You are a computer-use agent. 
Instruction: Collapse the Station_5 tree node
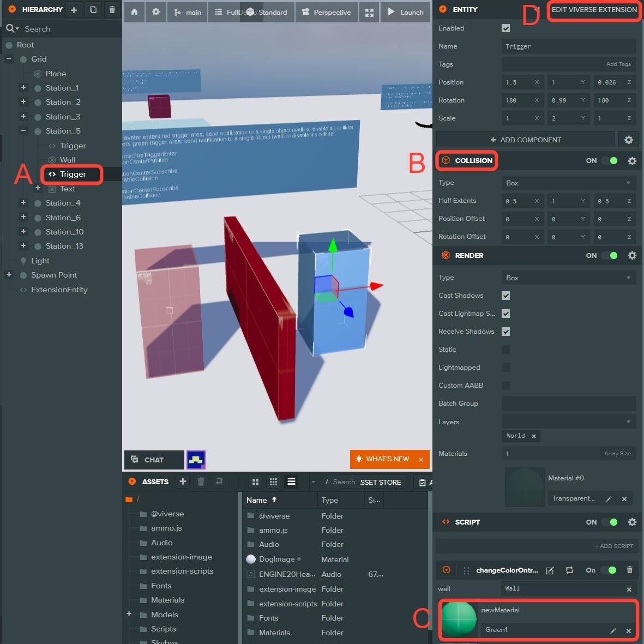tap(23, 131)
